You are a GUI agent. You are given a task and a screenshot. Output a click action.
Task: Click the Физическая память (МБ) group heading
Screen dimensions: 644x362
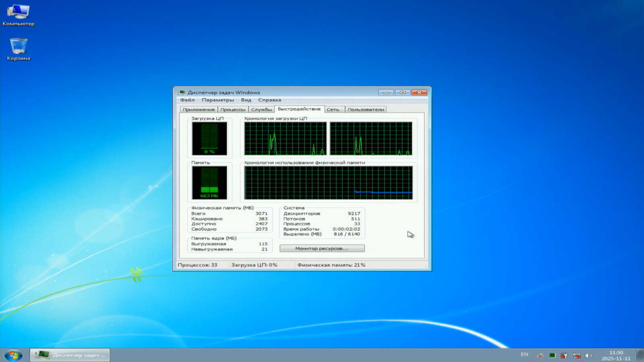[223, 208]
